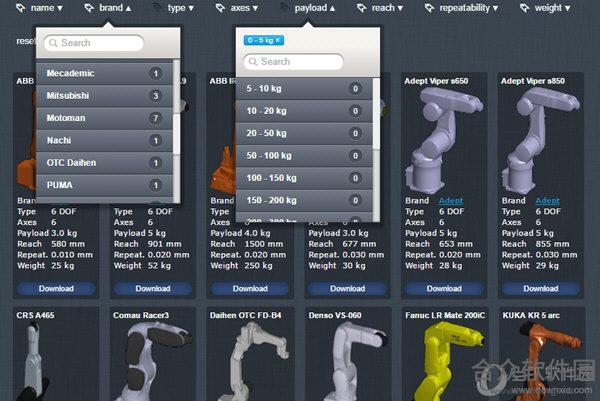Open the Fanuc LR Mate 200iC card
Viewport: 600px width, 401px height.
click(x=445, y=354)
